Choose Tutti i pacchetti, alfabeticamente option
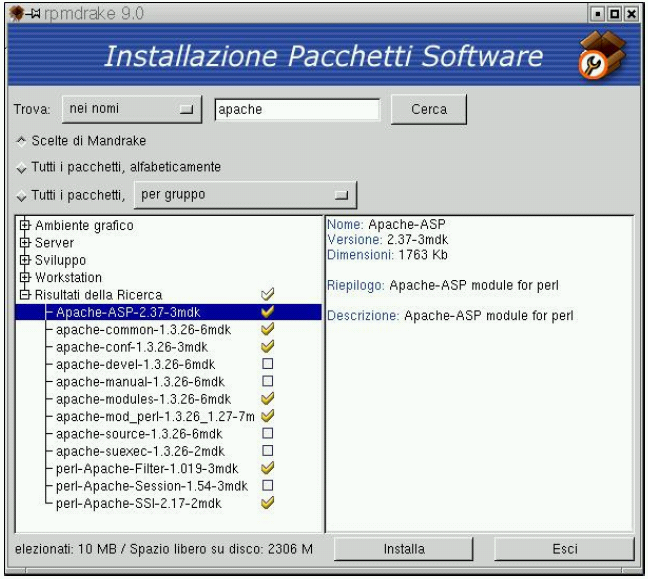651x579 pixels. point(22,167)
